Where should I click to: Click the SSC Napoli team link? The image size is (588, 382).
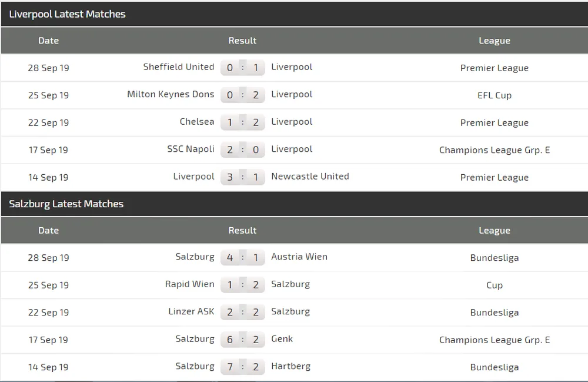[191, 149]
